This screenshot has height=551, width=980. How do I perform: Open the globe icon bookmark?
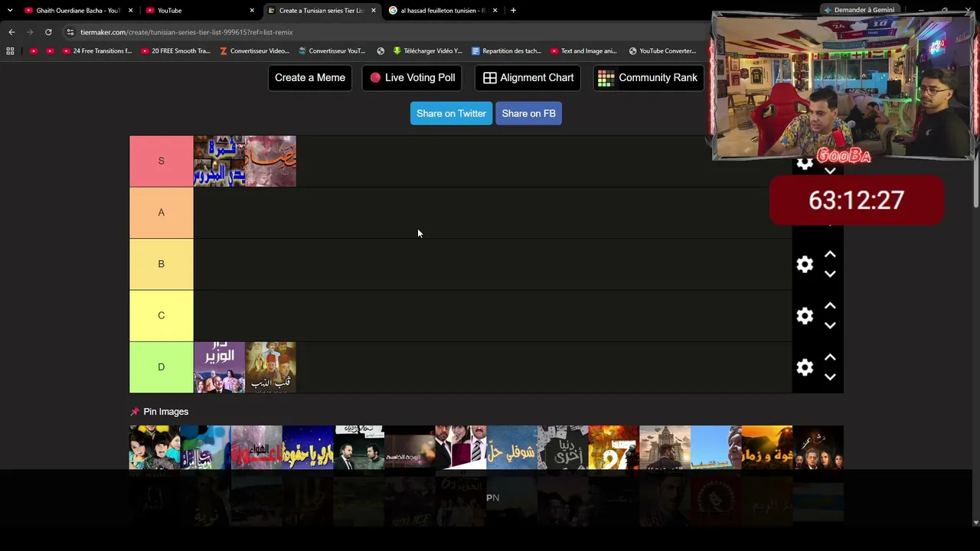381,51
